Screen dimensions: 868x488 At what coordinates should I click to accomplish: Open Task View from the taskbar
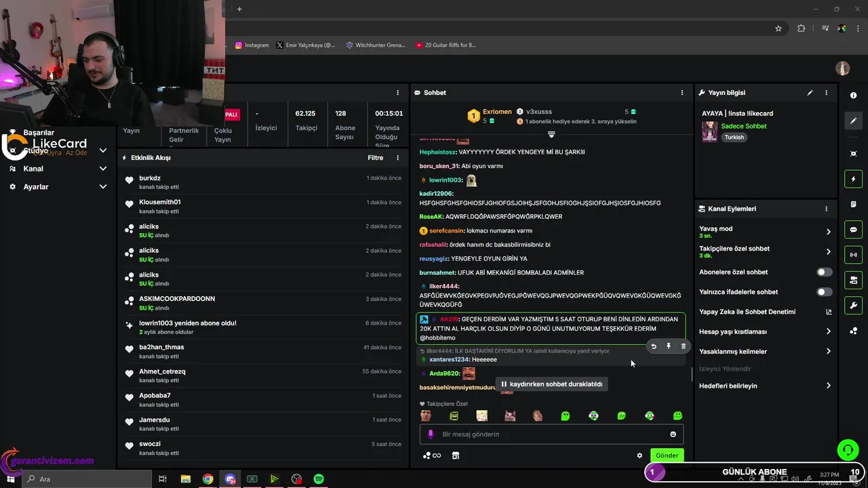[x=163, y=479]
